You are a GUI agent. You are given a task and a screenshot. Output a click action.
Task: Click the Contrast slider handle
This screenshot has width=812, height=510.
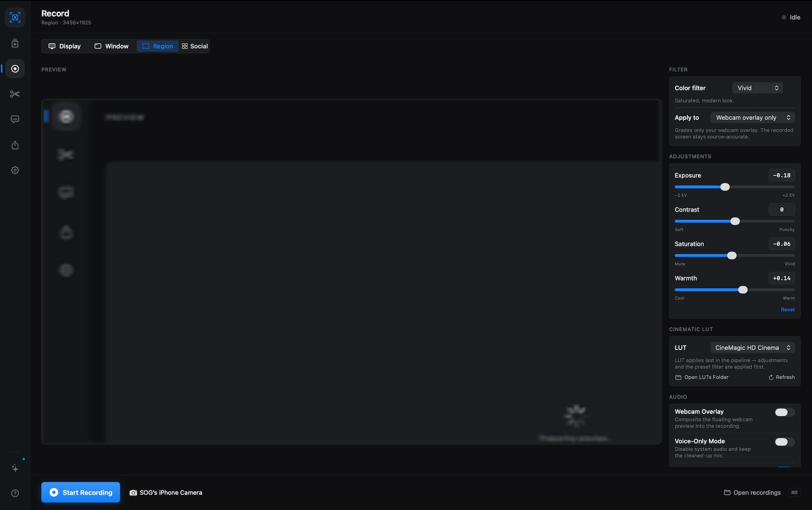click(x=735, y=221)
